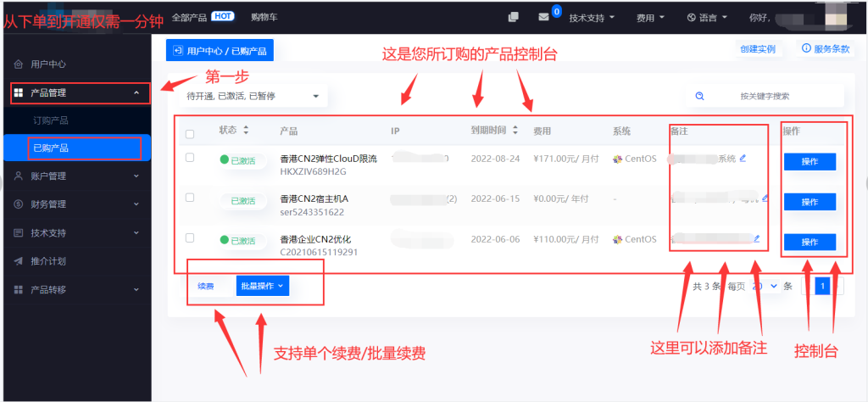868x402 pixels.
Task: Click the 推介计划 paper-plane sidebar item
Action: click(48, 260)
